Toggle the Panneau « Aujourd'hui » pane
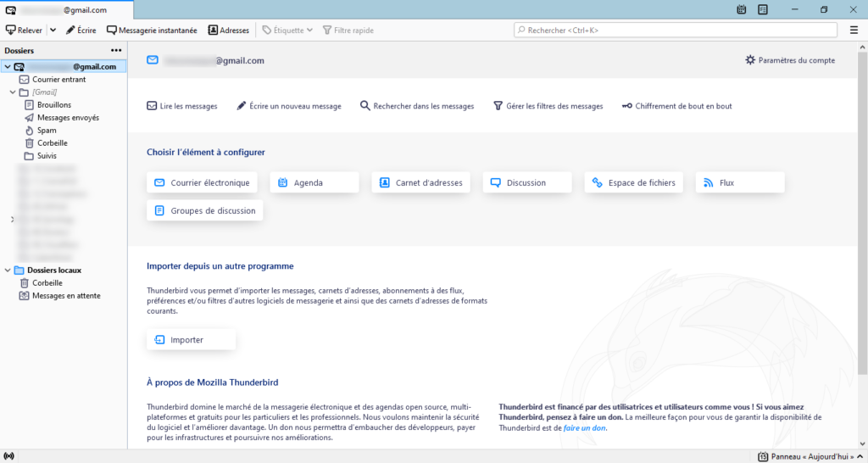 coord(810,456)
